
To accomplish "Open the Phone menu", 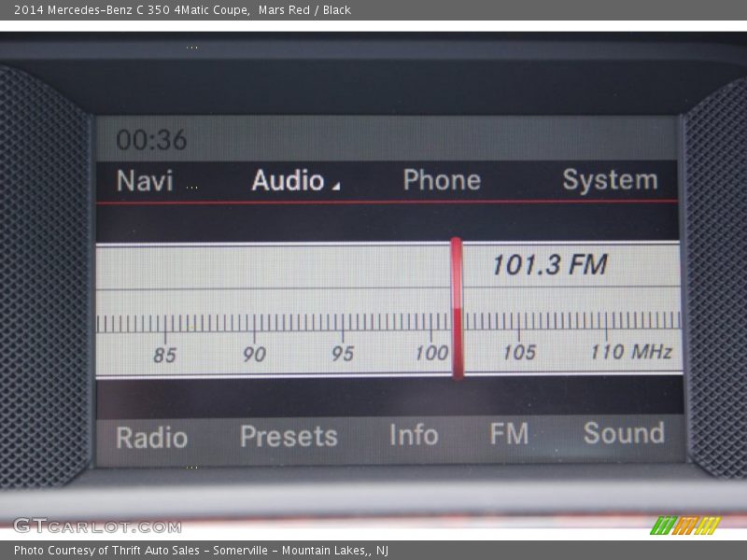I will click(442, 180).
